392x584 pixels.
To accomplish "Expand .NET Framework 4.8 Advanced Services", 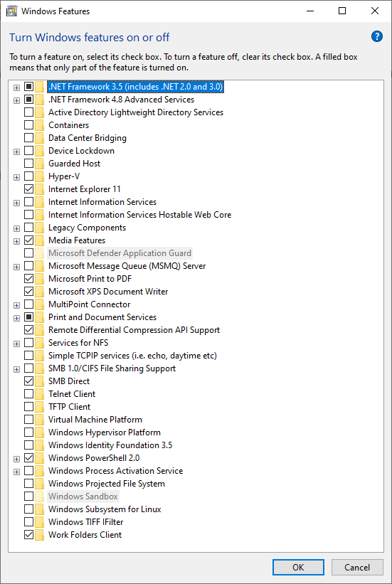I will (x=16, y=100).
